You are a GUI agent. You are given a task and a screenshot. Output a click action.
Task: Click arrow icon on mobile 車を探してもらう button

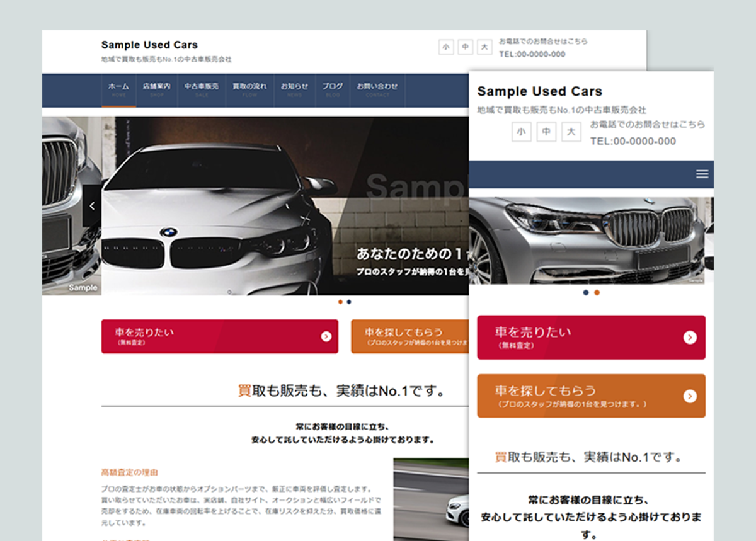click(x=690, y=396)
